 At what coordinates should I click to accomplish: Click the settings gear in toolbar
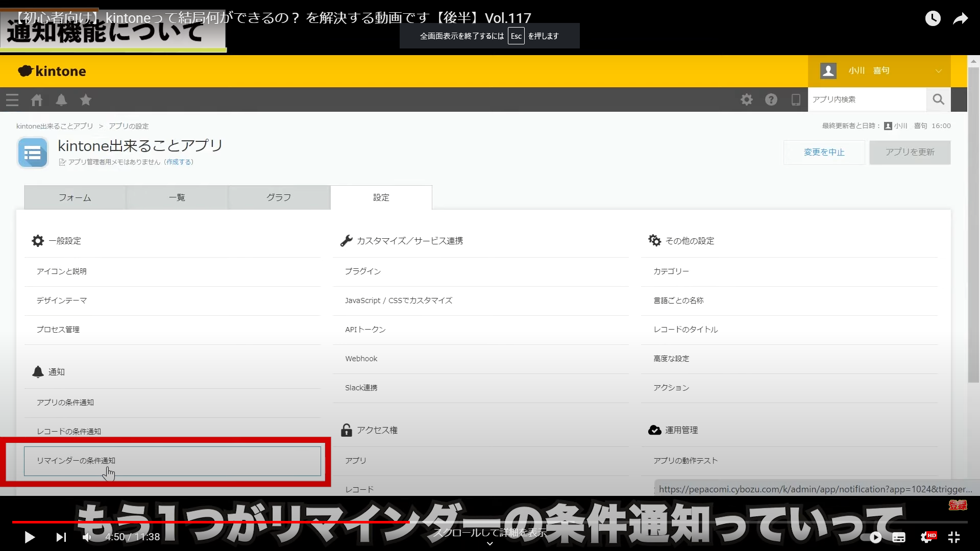pyautogui.click(x=747, y=99)
